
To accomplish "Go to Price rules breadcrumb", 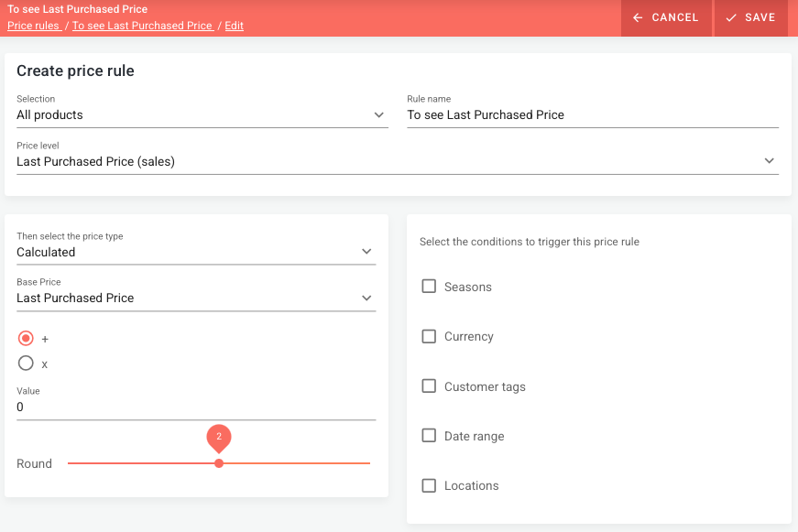I will click(33, 26).
